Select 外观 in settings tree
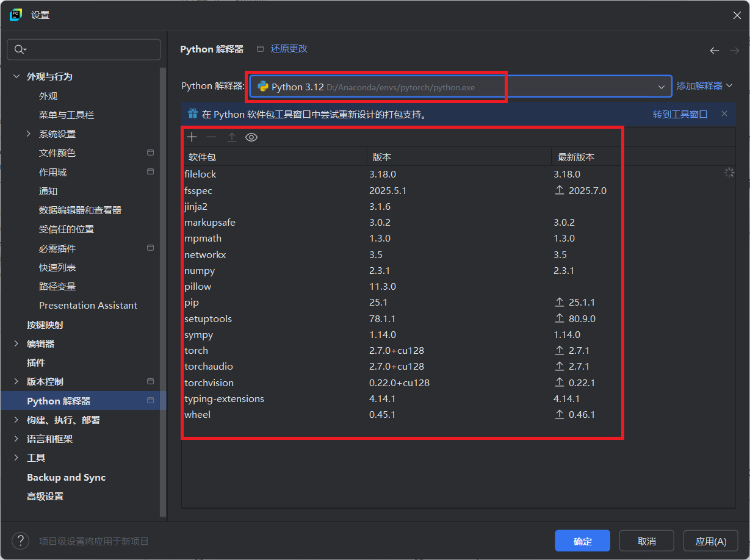 click(48, 96)
